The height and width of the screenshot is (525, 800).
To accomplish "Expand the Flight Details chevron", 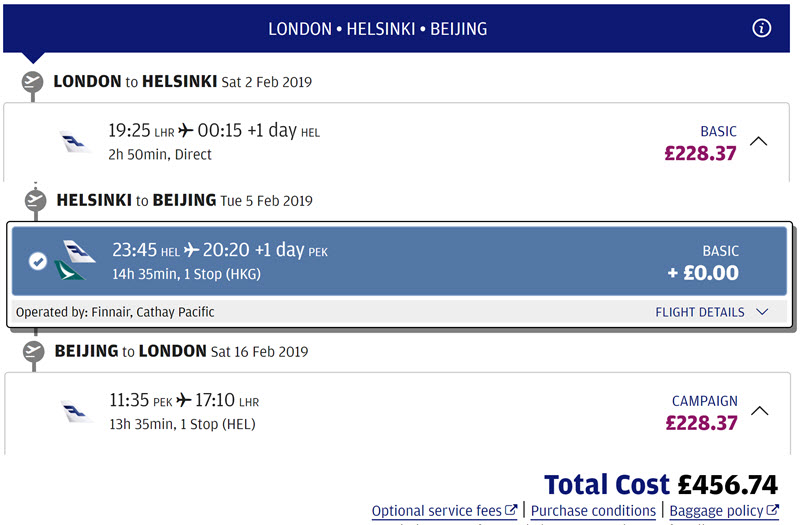I will (x=762, y=312).
